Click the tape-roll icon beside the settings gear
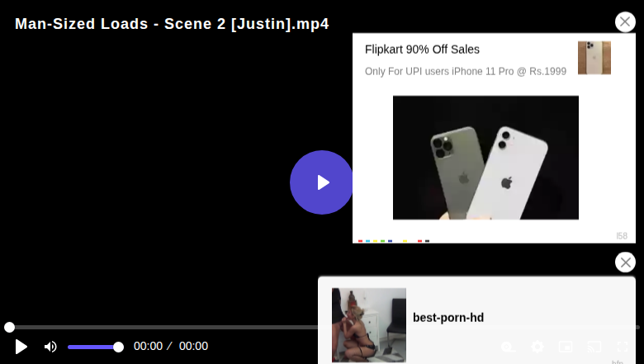The width and height of the screenshot is (644, 364). click(x=508, y=347)
